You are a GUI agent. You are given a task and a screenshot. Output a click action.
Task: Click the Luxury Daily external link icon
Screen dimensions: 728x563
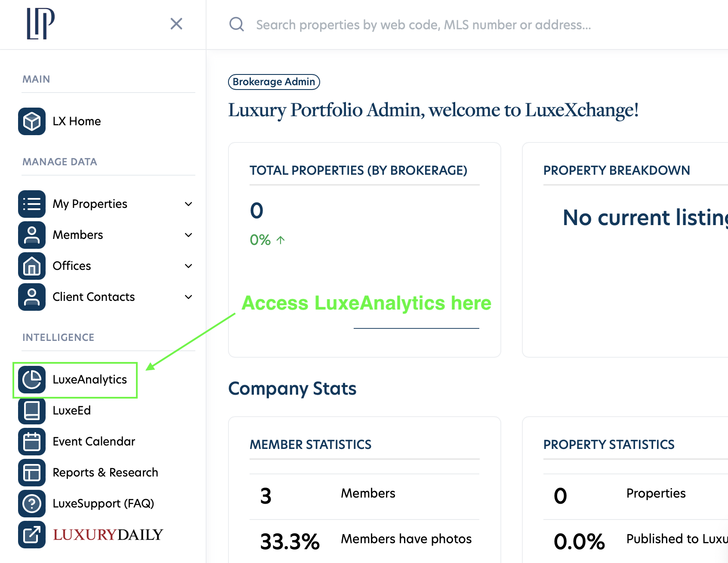tap(32, 535)
